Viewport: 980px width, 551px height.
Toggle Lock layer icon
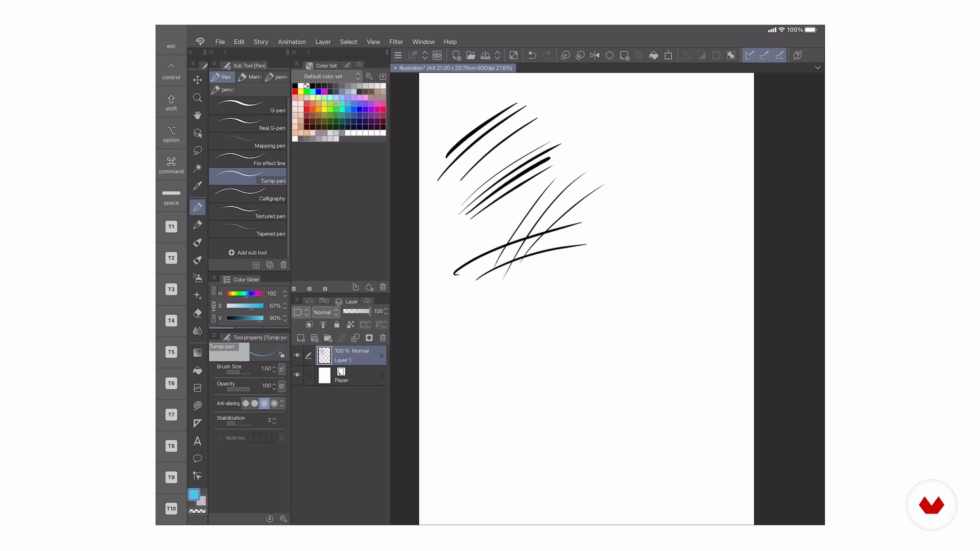point(337,325)
